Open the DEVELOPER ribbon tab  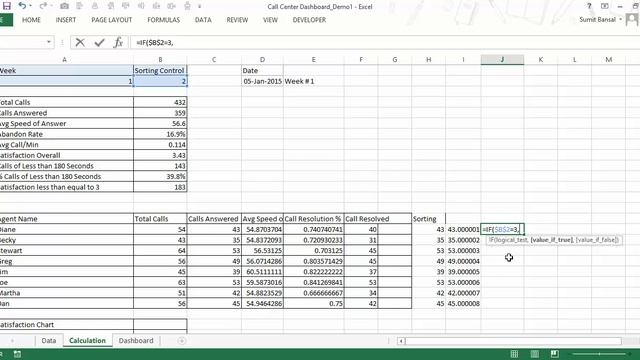(309, 20)
